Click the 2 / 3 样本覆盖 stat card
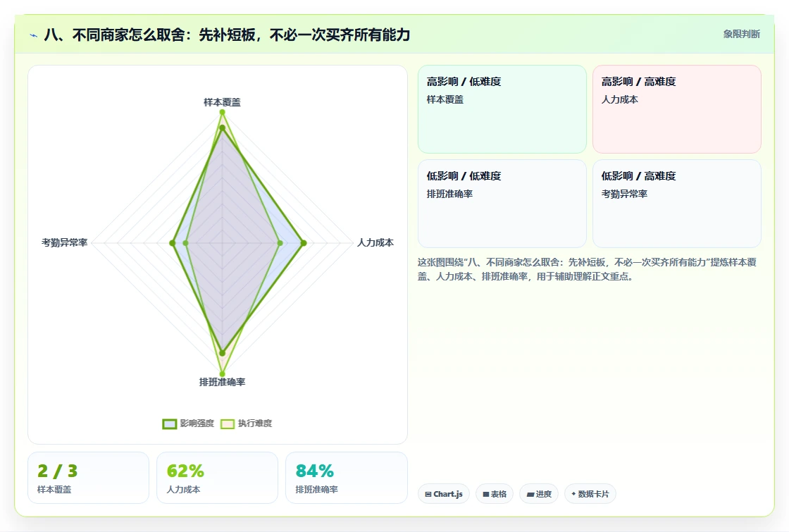789x532 pixels. [x=89, y=478]
